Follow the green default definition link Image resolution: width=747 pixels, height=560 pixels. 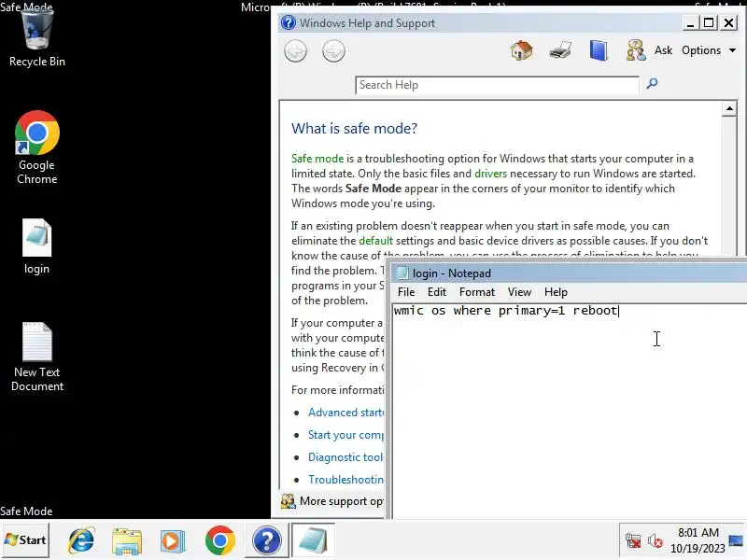tap(376, 241)
